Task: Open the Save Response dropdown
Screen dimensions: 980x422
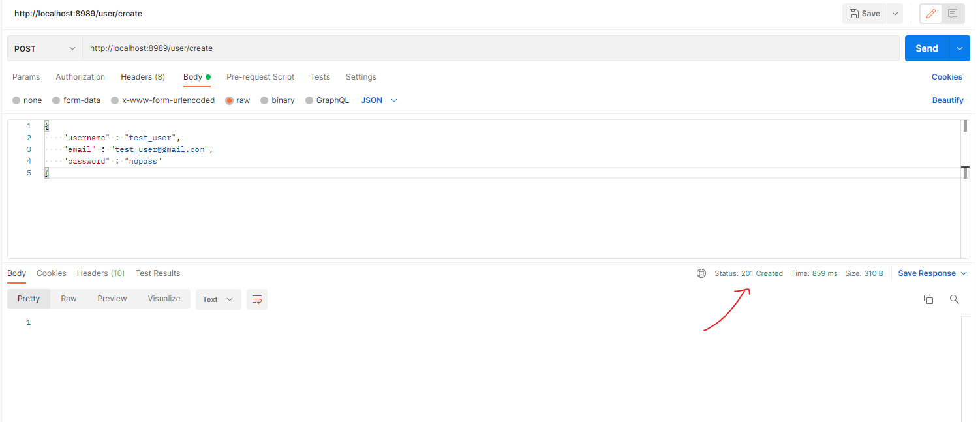Action: [932, 273]
